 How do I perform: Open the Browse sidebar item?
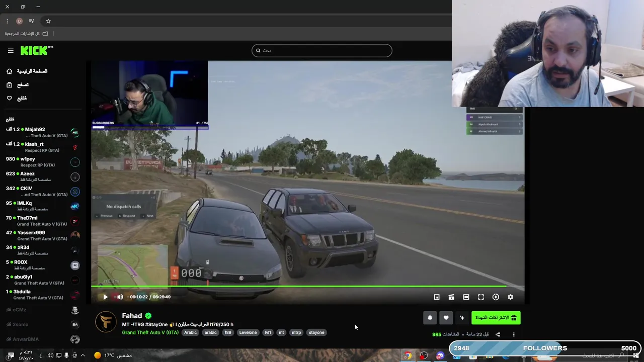[x=18, y=85]
